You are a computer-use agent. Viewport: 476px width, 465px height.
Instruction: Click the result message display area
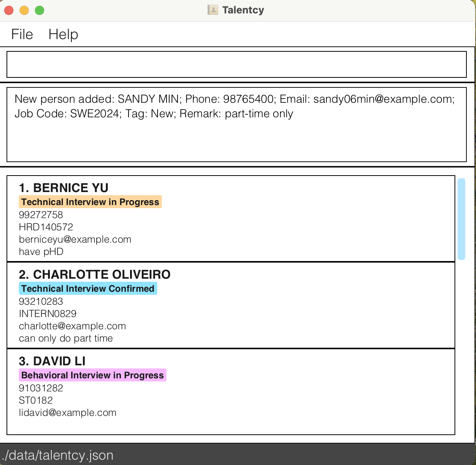click(x=237, y=125)
